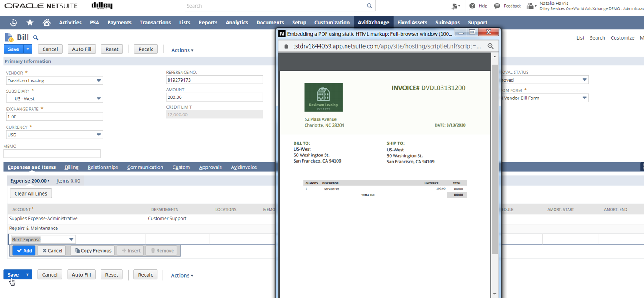Image resolution: width=644 pixels, height=298 pixels.
Task: Select the Items 0.00 subtab
Action: [68, 181]
